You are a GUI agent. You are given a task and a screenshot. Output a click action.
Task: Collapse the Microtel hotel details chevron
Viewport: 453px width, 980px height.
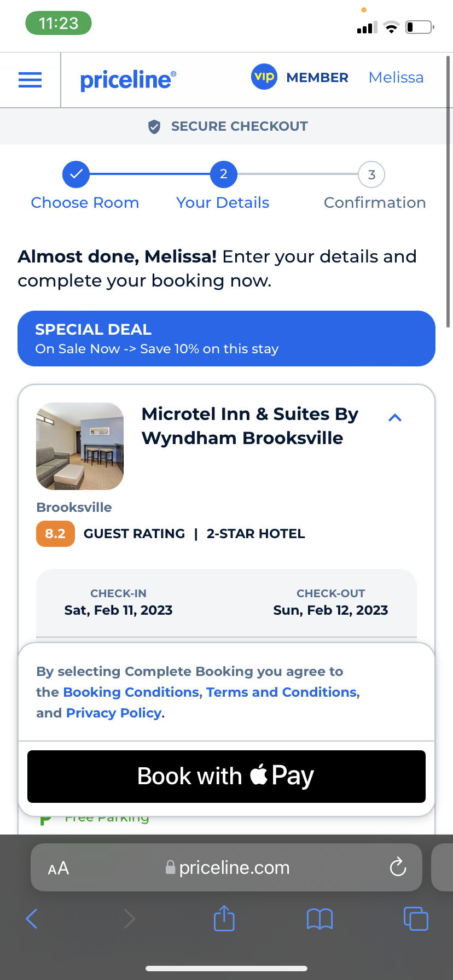(395, 418)
